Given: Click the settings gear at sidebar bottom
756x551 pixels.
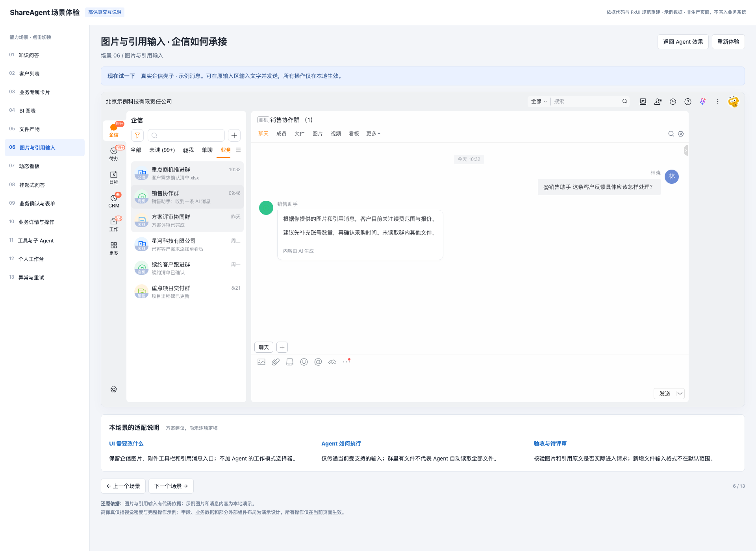Looking at the screenshot, I should [x=114, y=389].
